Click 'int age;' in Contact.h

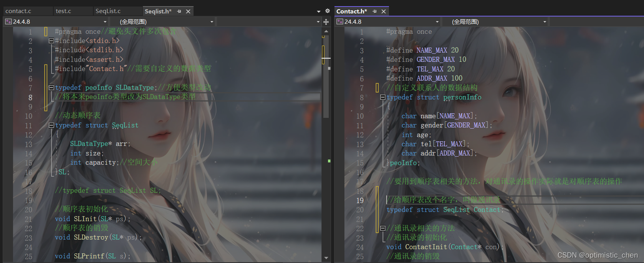(417, 135)
